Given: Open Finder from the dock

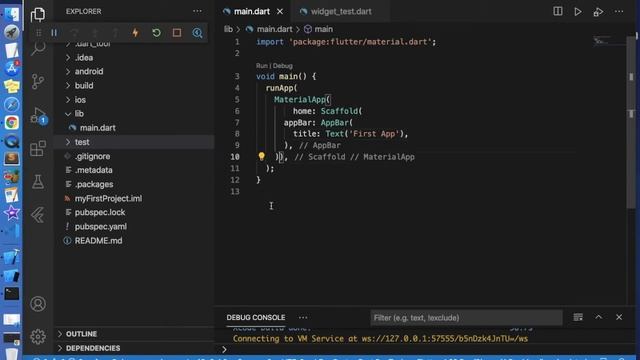Looking at the screenshot, I should tap(11, 14).
